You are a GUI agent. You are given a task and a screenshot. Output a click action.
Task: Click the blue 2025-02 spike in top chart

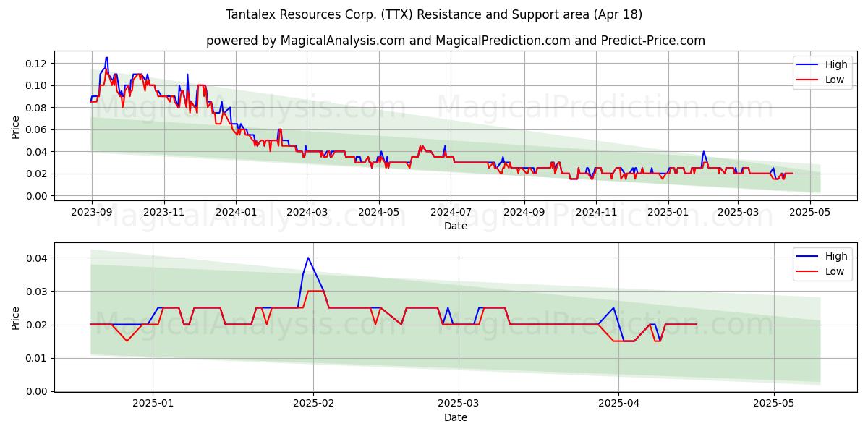(x=703, y=153)
